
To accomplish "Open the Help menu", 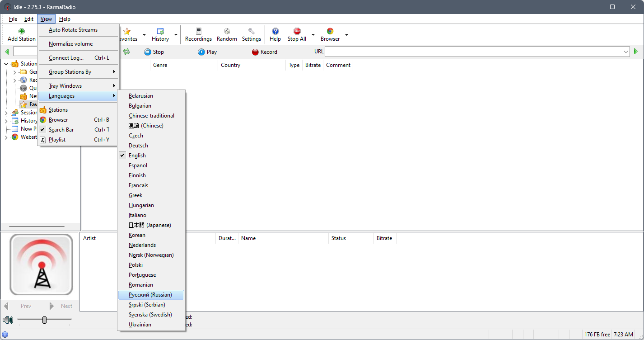I will tap(65, 19).
